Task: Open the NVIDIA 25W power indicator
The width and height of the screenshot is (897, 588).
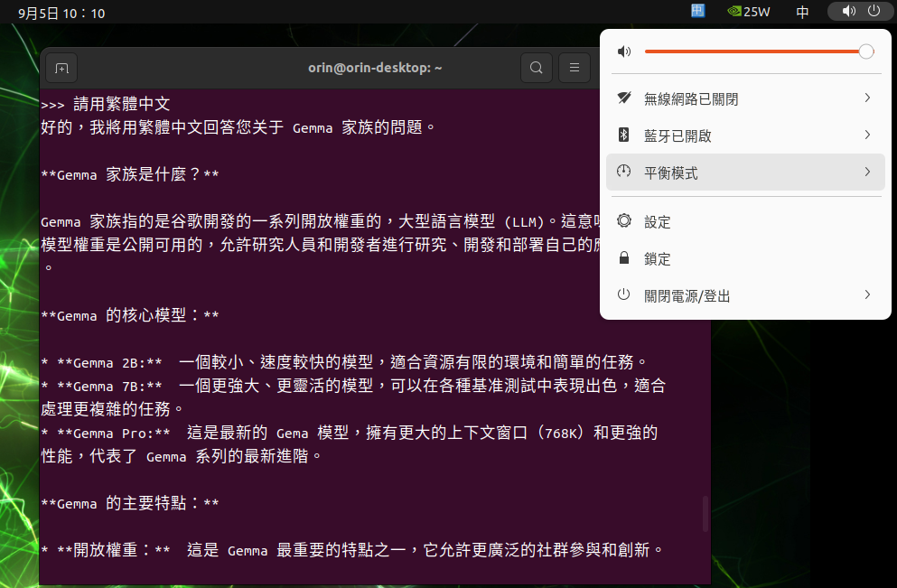Action: coord(749,12)
